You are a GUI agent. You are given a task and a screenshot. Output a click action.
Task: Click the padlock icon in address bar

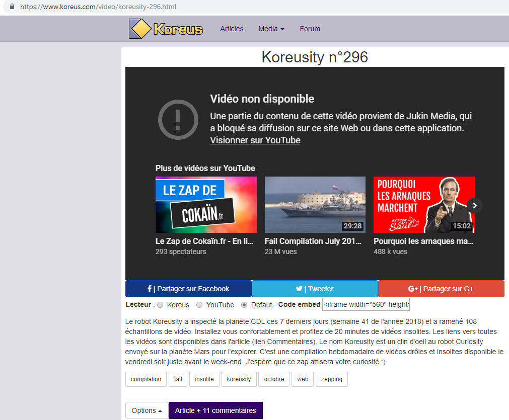[13, 7]
